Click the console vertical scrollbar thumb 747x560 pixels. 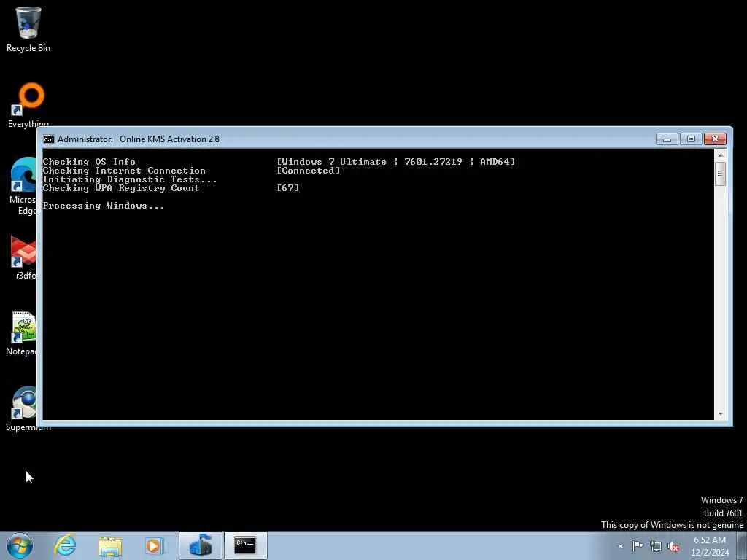tap(720, 174)
